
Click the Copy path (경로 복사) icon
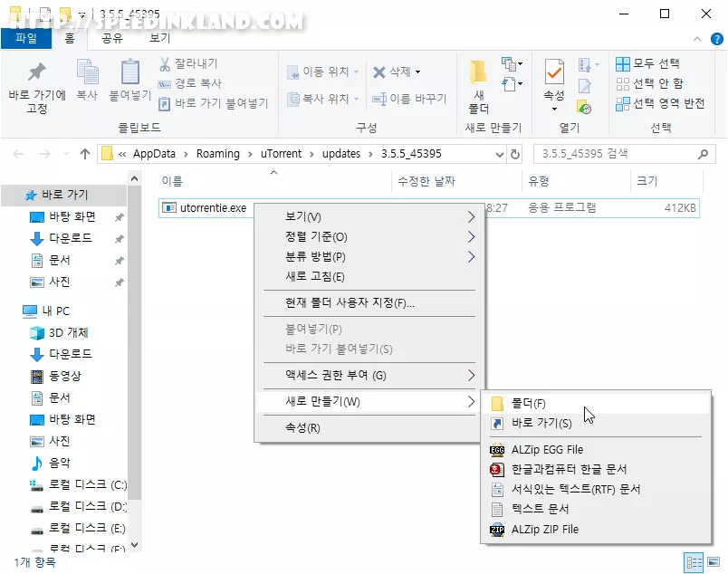pos(165,84)
